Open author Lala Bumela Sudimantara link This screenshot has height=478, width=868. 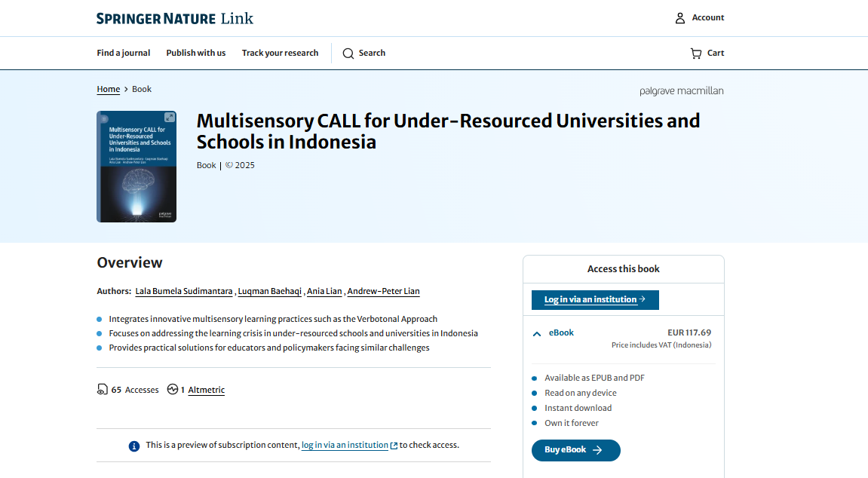click(x=184, y=291)
